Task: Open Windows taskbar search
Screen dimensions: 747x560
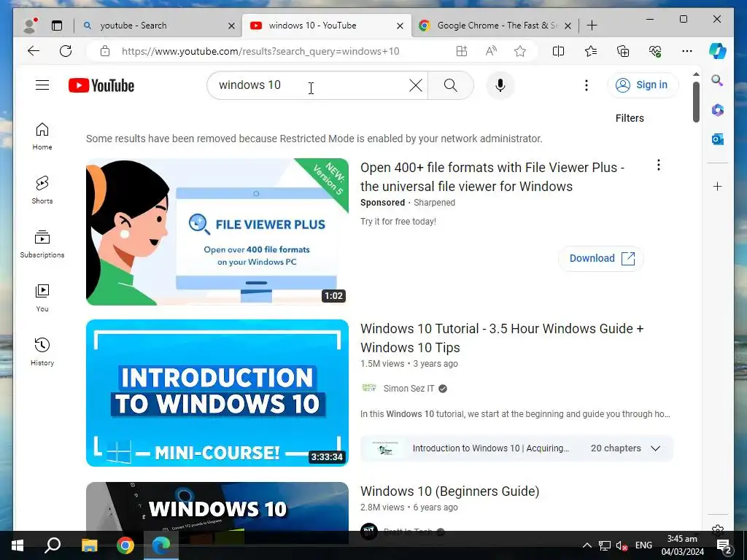Action: [x=53, y=545]
